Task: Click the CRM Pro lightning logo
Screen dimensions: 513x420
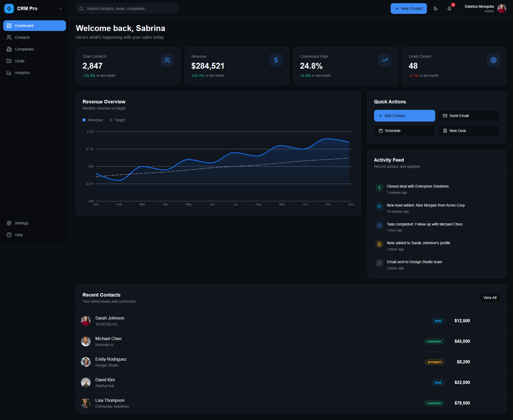Action: pos(9,8)
